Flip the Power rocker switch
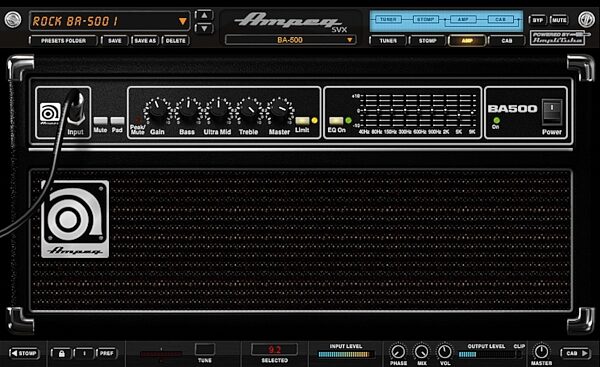This screenshot has width=600, height=367. (x=551, y=112)
